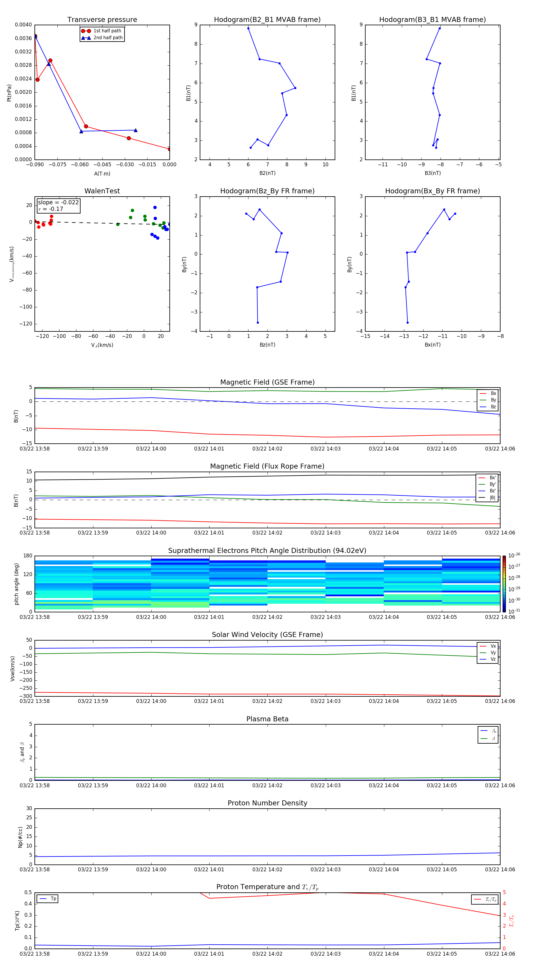
Task: Click the 'A(T·m)' x-axis label
Action: pyautogui.click(x=102, y=174)
